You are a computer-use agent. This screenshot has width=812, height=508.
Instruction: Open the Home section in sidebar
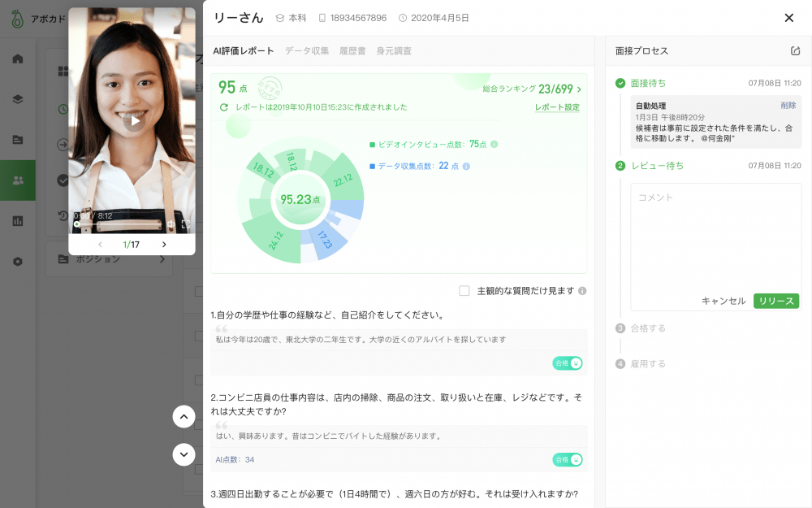pos(17,59)
